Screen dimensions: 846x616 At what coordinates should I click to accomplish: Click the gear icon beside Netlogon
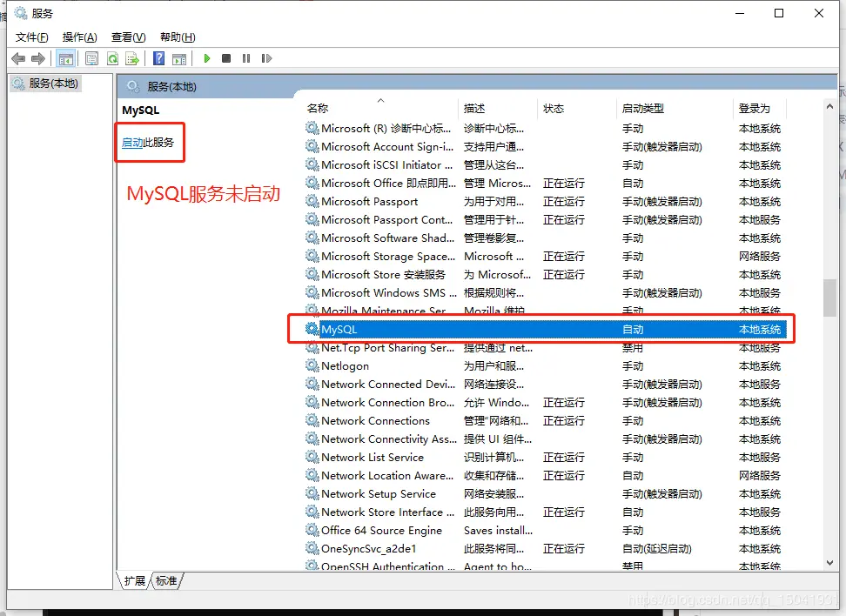point(312,365)
